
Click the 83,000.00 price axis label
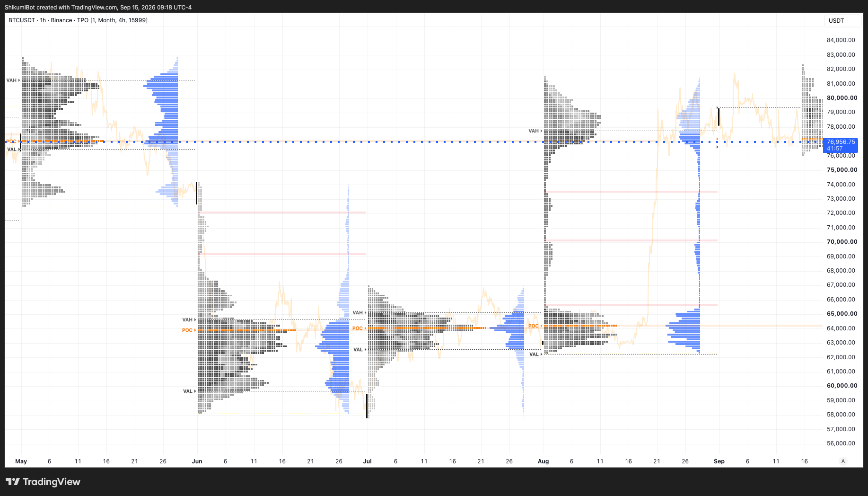pos(841,55)
